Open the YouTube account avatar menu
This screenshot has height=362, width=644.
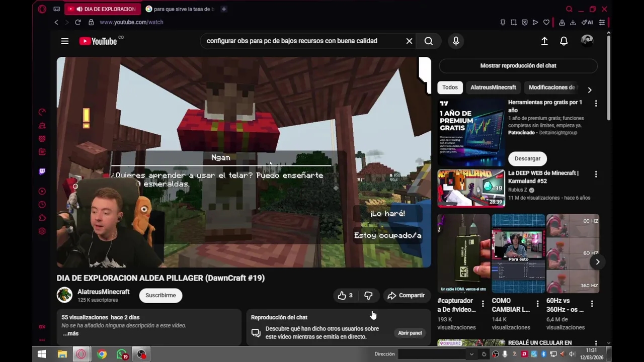[x=587, y=41]
